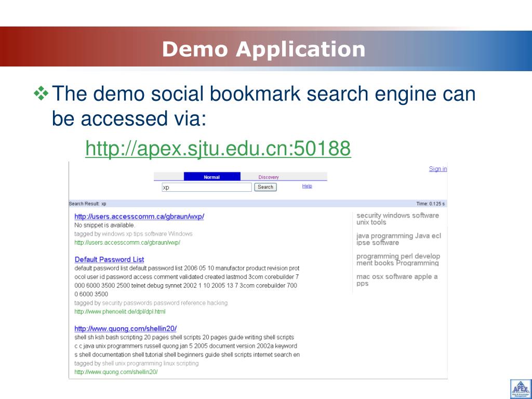Click 'No snippet is available.' text
Viewport: 532px width, 399px height.
(x=104, y=225)
